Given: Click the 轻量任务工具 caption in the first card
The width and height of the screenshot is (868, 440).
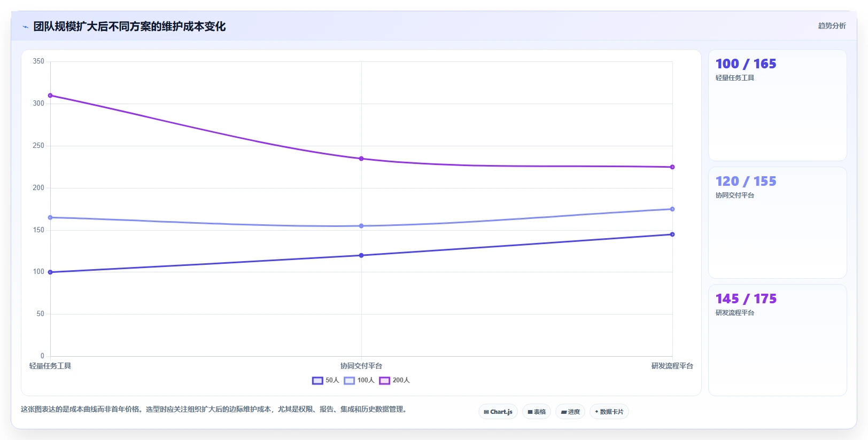Looking at the screenshot, I should click(x=735, y=78).
